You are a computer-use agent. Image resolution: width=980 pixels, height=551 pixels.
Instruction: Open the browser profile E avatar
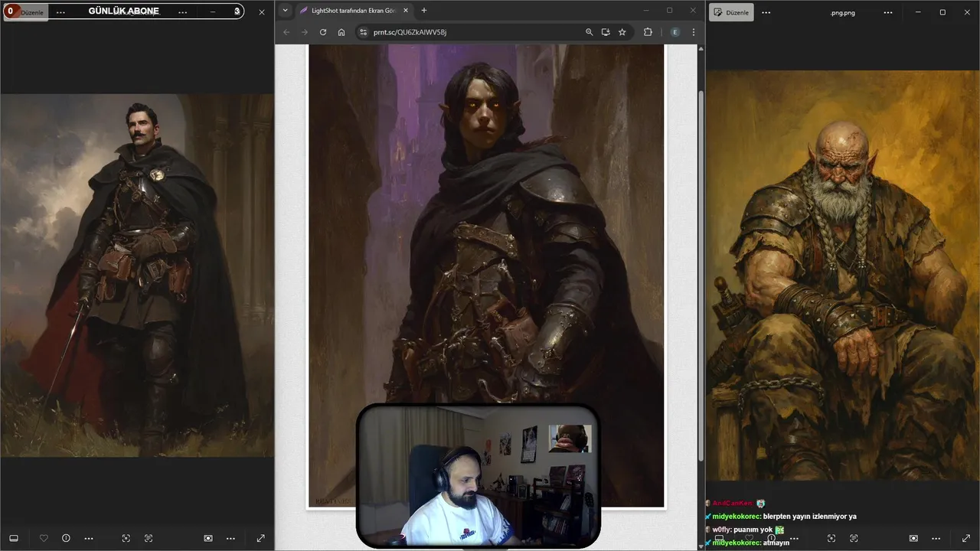tap(675, 32)
